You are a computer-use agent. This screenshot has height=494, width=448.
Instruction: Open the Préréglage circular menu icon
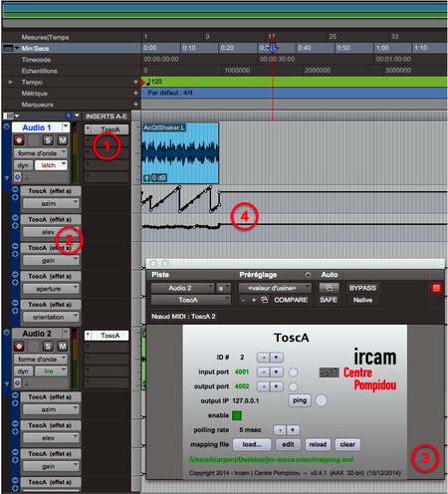click(x=308, y=275)
